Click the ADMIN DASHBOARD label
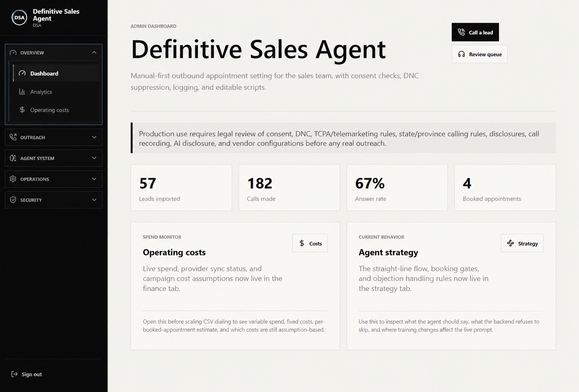 pyautogui.click(x=153, y=26)
